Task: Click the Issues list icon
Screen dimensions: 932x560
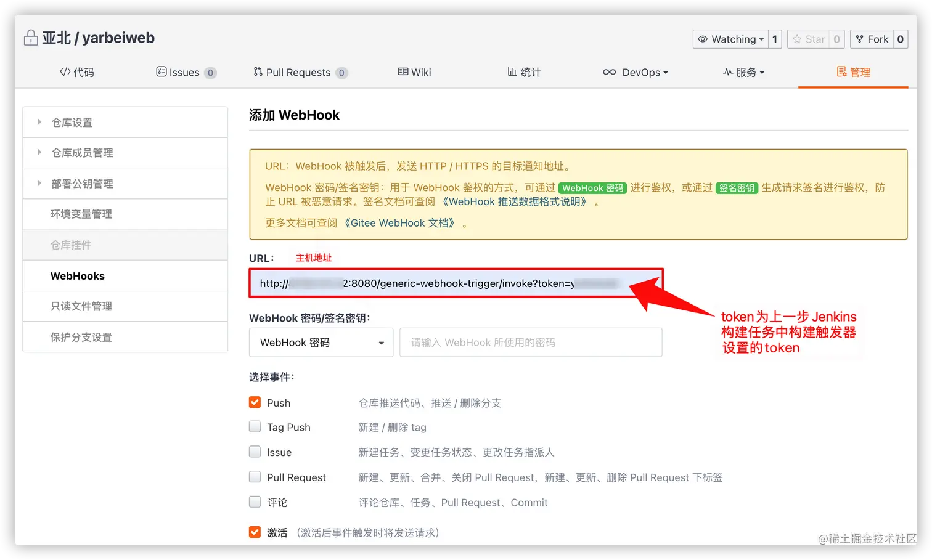Action: (x=161, y=71)
